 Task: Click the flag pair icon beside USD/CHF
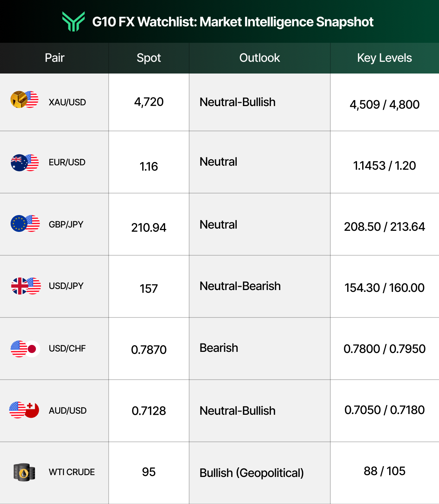pyautogui.click(x=25, y=349)
